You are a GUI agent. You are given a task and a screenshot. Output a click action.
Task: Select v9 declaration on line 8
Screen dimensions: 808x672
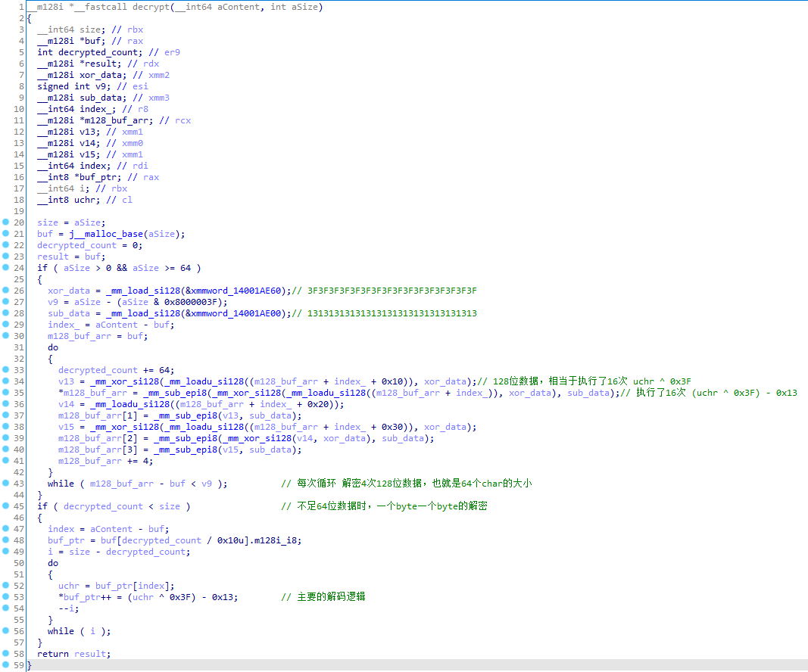(101, 86)
